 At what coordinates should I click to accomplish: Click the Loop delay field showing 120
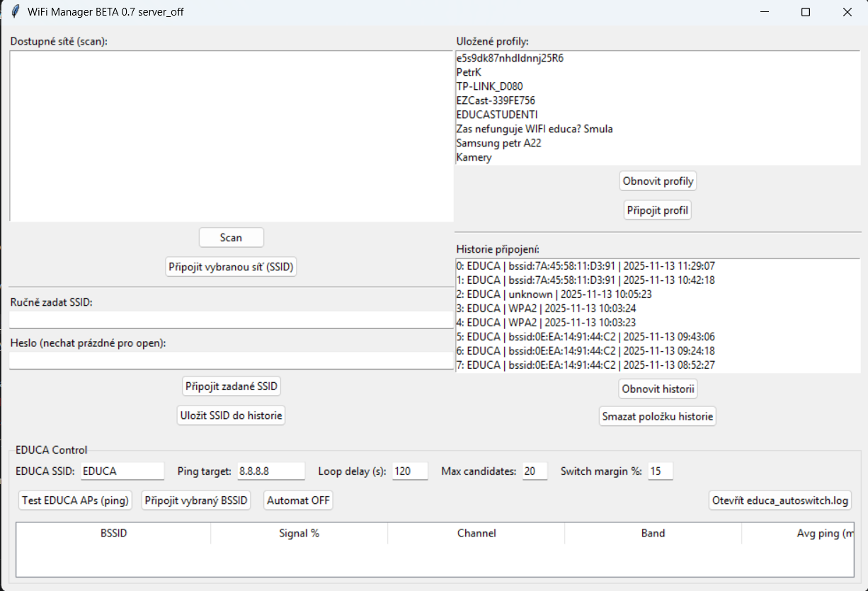pyautogui.click(x=410, y=471)
